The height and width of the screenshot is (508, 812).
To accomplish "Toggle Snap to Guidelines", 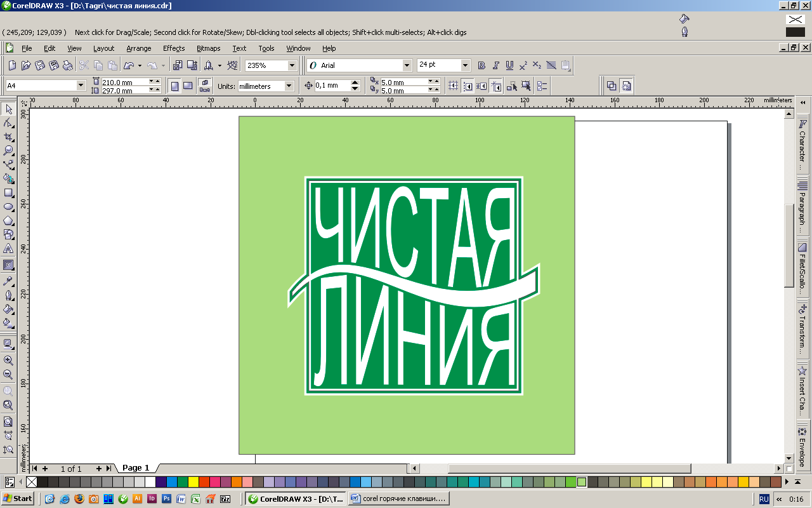I will pos(468,86).
